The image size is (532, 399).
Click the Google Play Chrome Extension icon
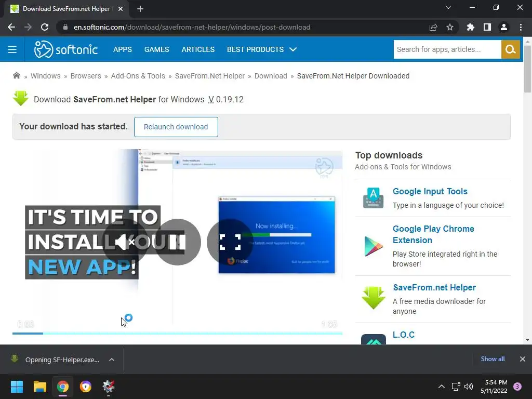(x=373, y=246)
